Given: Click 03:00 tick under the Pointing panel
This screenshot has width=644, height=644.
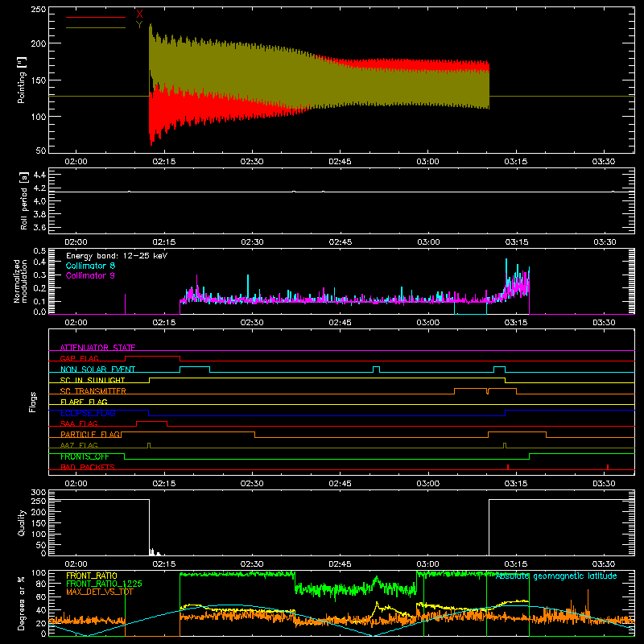Looking at the screenshot, I should pos(428,162).
